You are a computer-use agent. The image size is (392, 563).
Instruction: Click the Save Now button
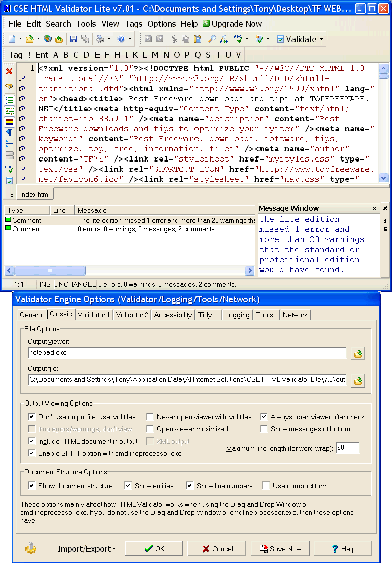[x=280, y=548]
